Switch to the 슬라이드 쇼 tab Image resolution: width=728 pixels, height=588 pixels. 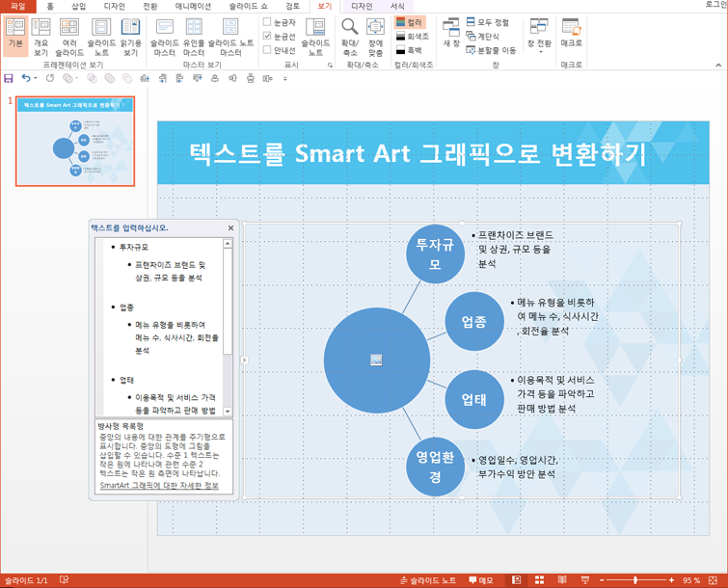(248, 6)
